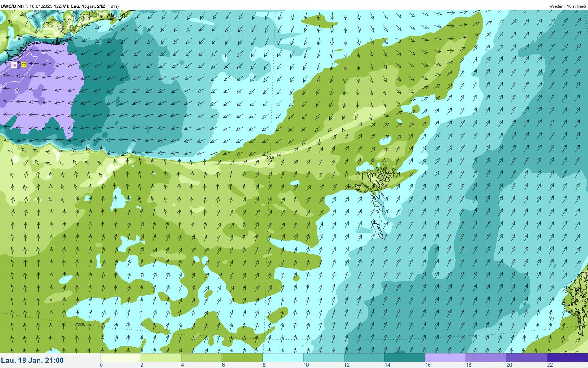The width and height of the screenshot is (588, 368).
Task: Click the 16–18 wind speed legend swatch
Action: point(446,357)
